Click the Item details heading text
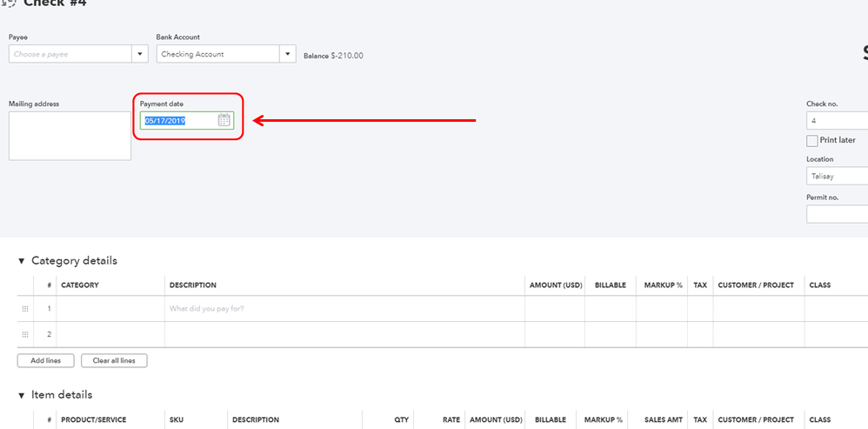Viewport: 868px width, 429px height. coord(62,395)
